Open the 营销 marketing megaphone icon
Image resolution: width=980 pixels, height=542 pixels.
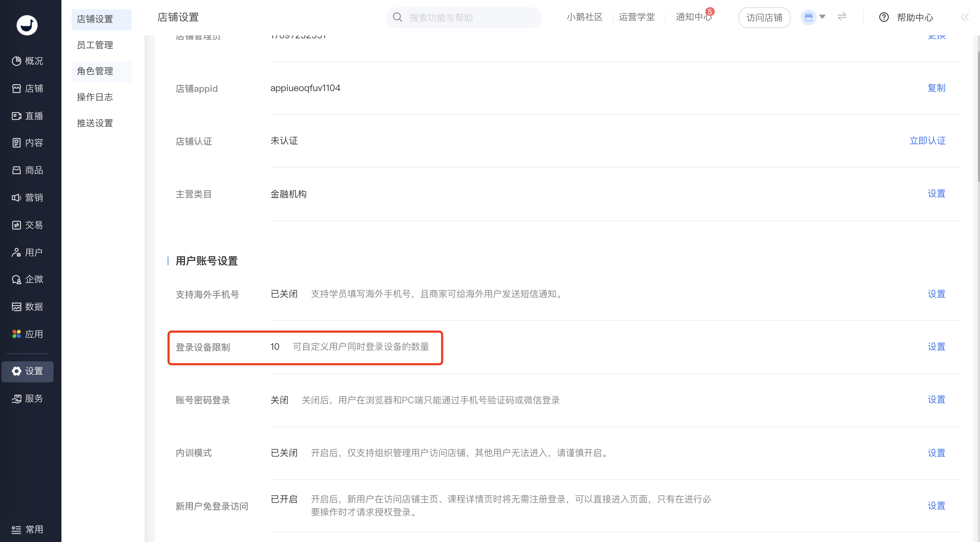(16, 197)
